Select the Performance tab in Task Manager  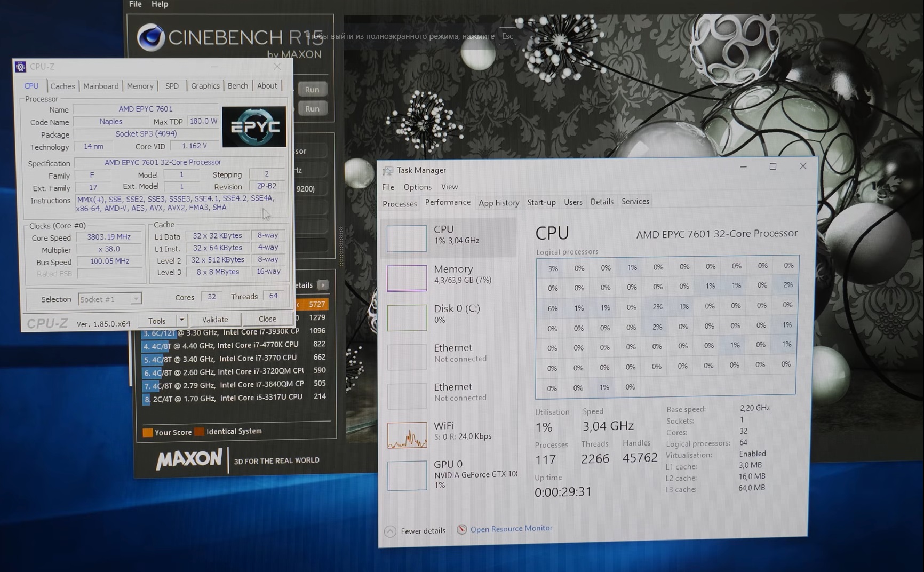click(448, 202)
